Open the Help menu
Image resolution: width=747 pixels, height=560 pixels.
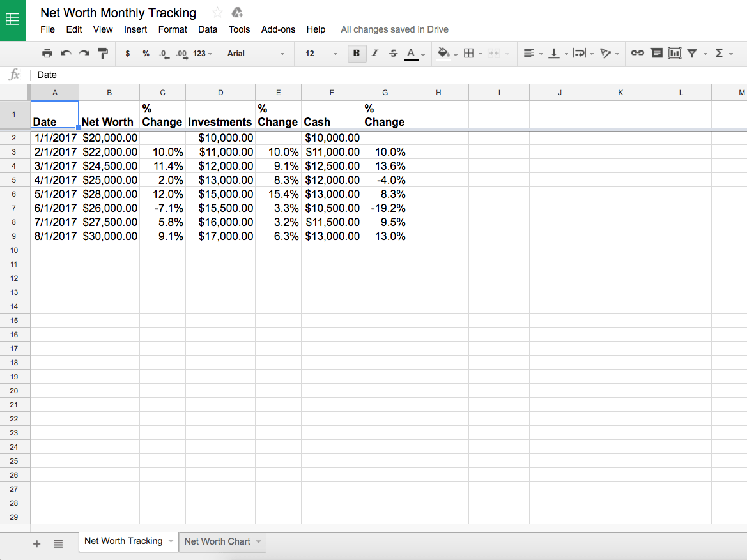click(x=316, y=29)
